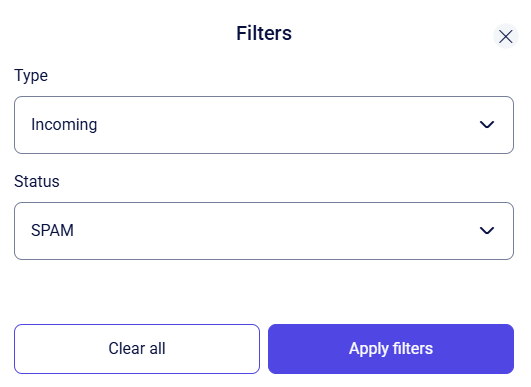Screen dimensions: 531x387
Task: Click the Clear all button
Action: [137, 349]
